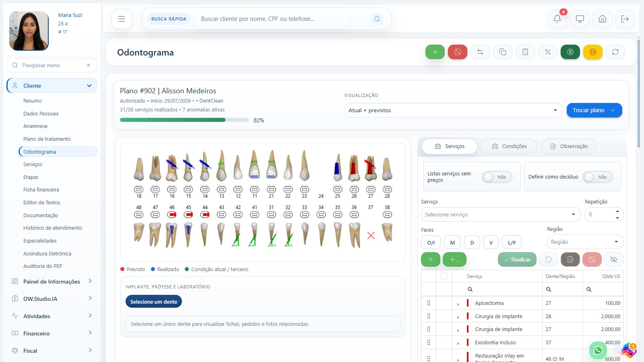Select the O/I face button

tap(431, 243)
